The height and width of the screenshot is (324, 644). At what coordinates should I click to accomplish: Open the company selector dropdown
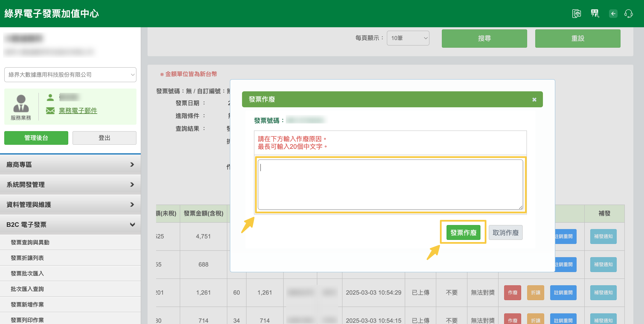click(x=70, y=75)
